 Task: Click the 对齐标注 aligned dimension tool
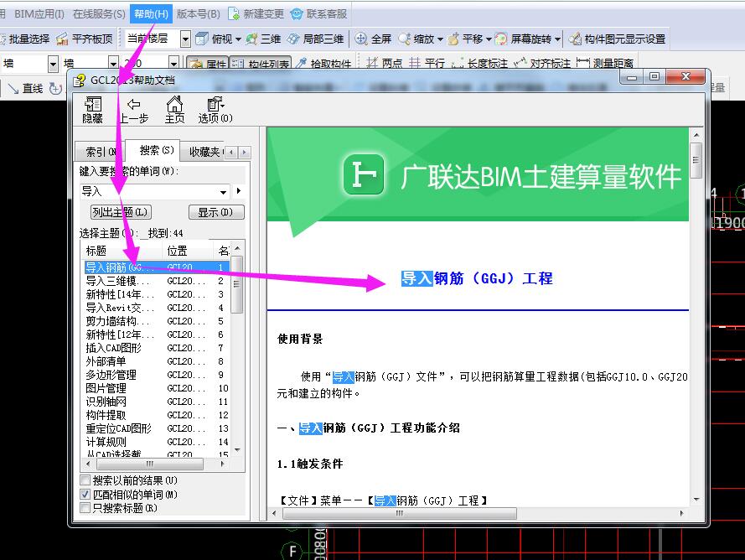pyautogui.click(x=542, y=63)
